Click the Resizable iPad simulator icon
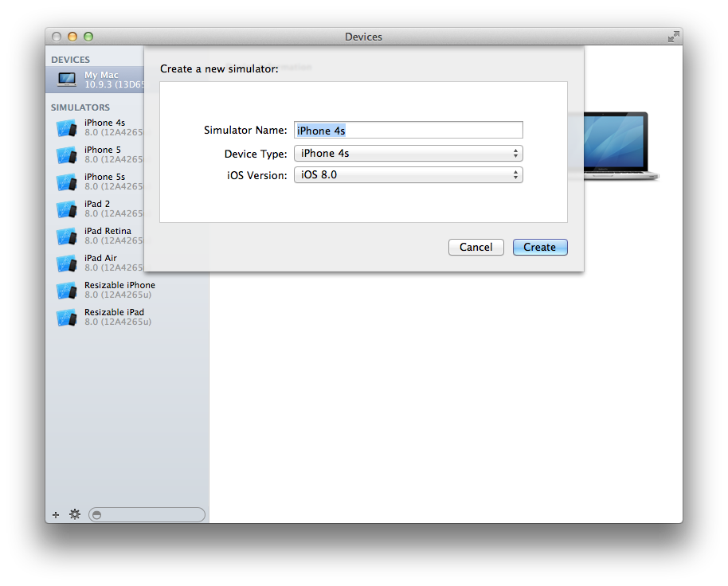 [67, 318]
